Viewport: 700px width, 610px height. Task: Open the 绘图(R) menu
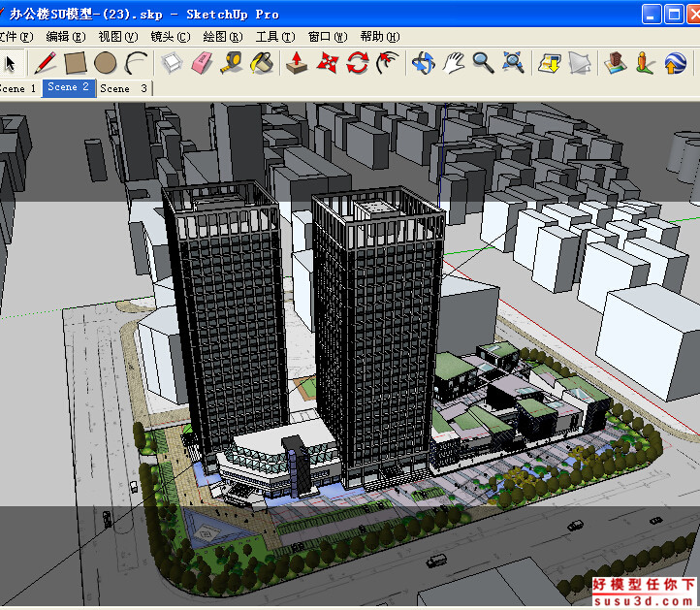[x=223, y=37]
